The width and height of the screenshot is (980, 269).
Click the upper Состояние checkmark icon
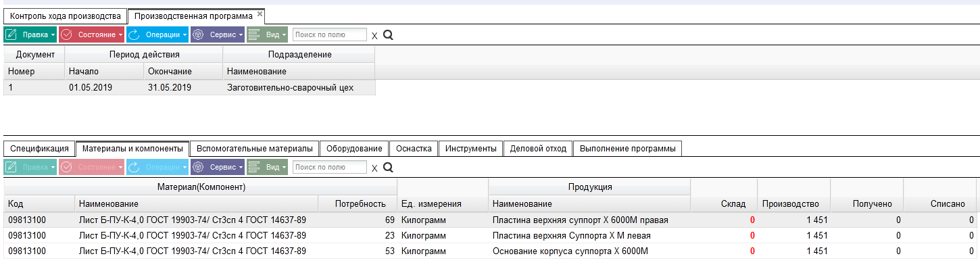pos(67,34)
